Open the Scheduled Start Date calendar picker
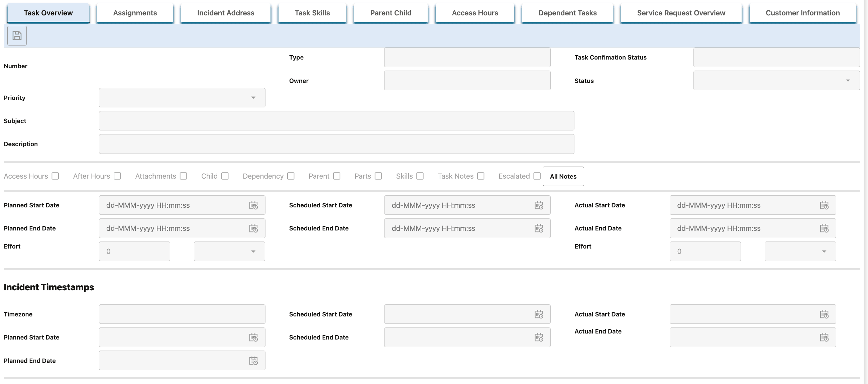 pos(539,205)
